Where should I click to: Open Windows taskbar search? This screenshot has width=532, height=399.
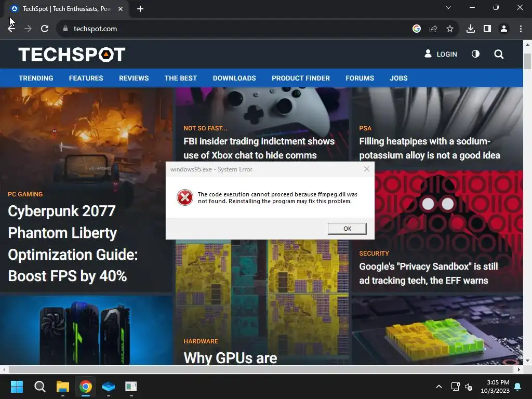point(39,387)
